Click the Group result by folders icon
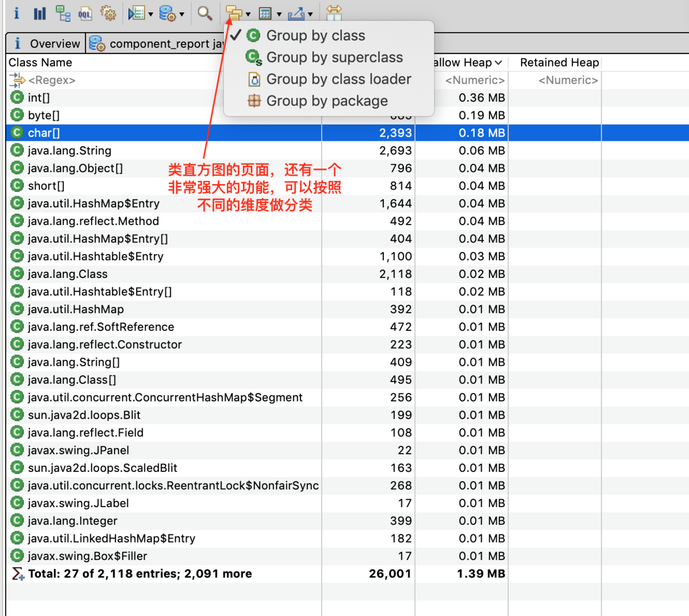Screen dimensions: 689x616 click(234, 13)
